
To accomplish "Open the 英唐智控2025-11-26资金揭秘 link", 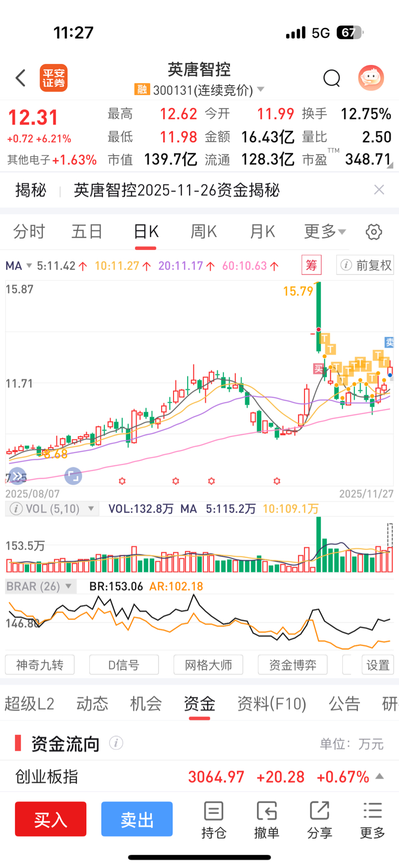I will 177,190.
